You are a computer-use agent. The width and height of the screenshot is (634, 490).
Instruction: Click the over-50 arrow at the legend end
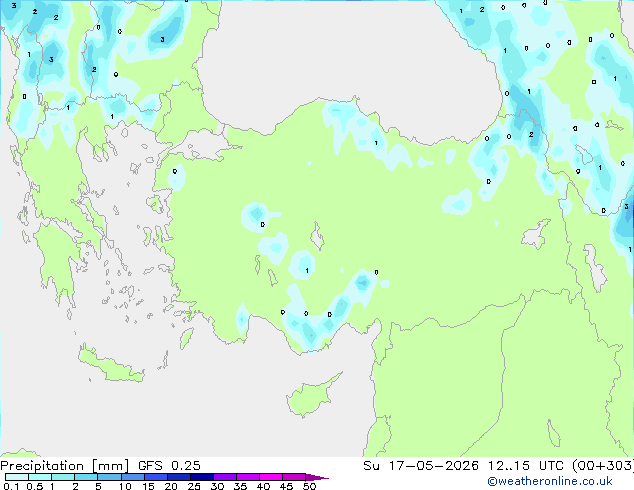click(x=317, y=477)
